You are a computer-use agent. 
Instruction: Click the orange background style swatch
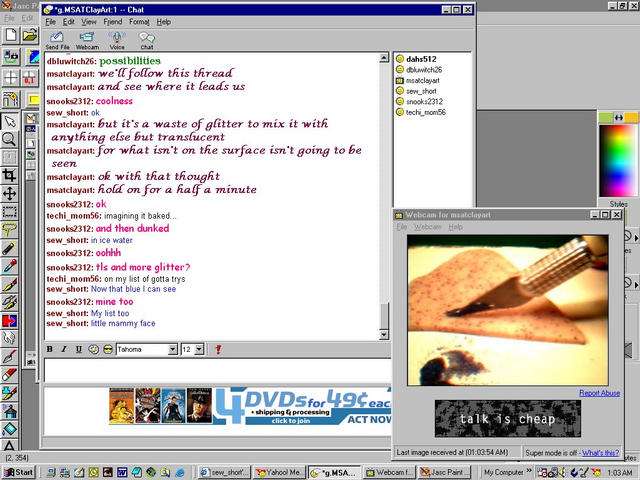pos(631,118)
